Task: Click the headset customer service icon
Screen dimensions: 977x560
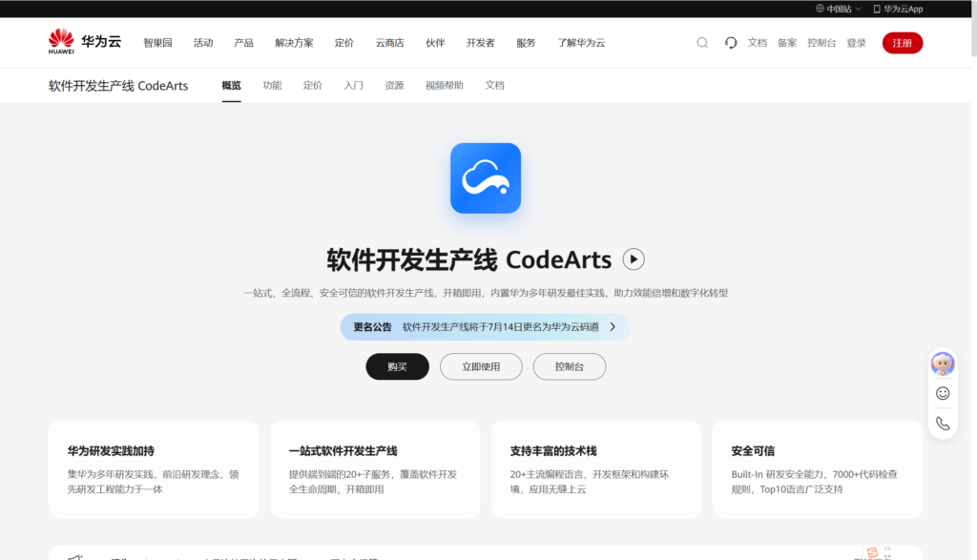Action: (x=731, y=42)
